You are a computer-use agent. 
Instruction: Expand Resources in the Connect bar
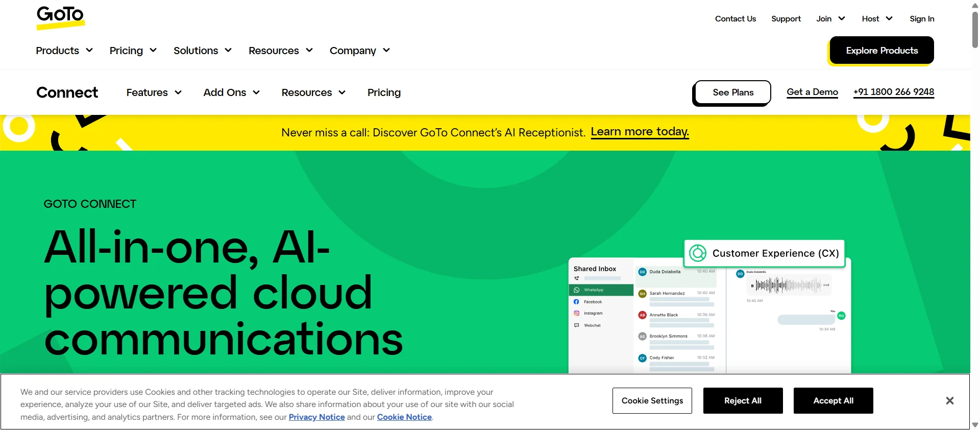[313, 92]
